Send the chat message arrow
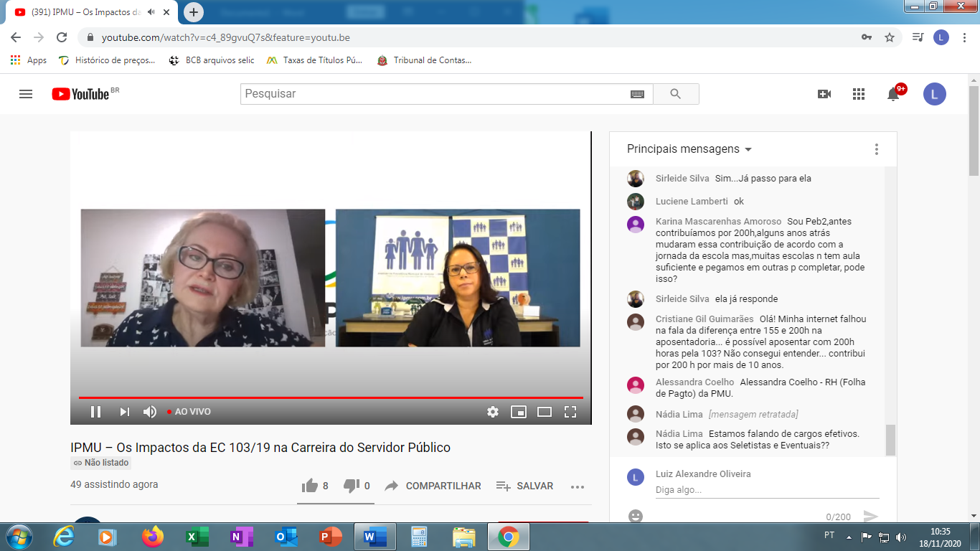This screenshot has width=980, height=551. [870, 516]
